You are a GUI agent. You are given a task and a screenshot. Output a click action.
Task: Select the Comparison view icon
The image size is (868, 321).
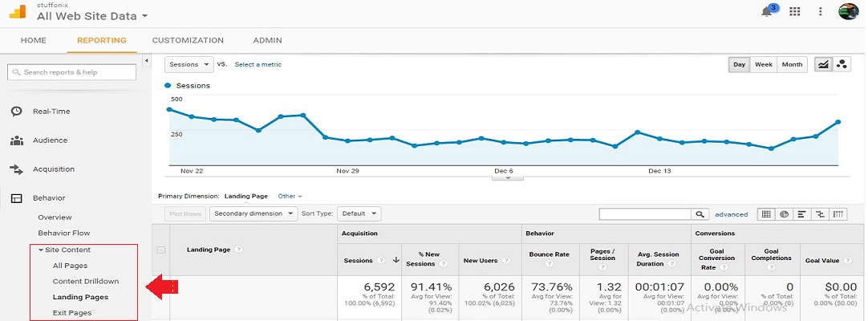[x=820, y=214]
